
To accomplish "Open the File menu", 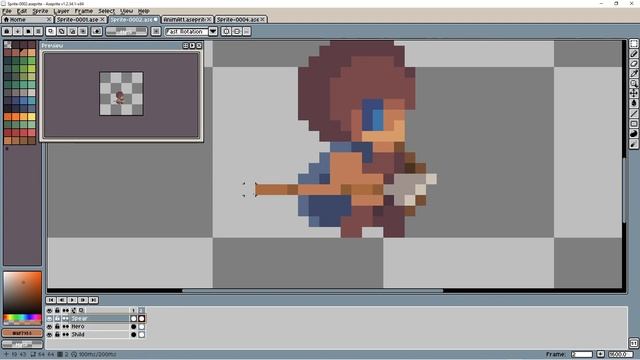I will click(x=7, y=11).
